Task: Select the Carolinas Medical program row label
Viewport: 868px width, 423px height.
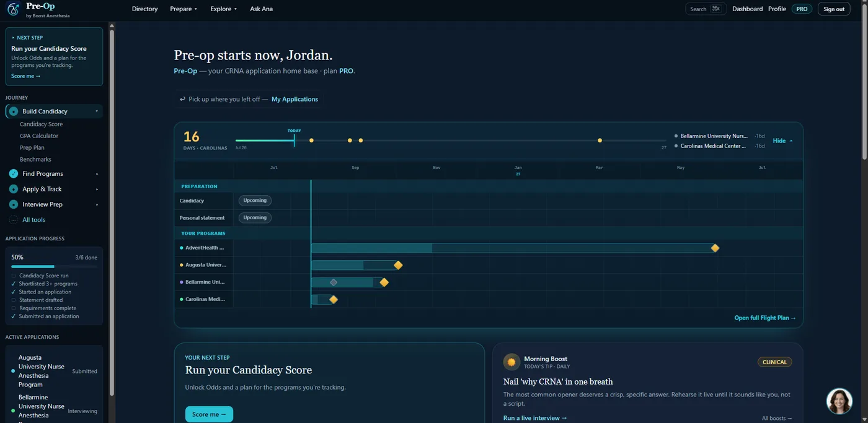Action: pyautogui.click(x=203, y=300)
